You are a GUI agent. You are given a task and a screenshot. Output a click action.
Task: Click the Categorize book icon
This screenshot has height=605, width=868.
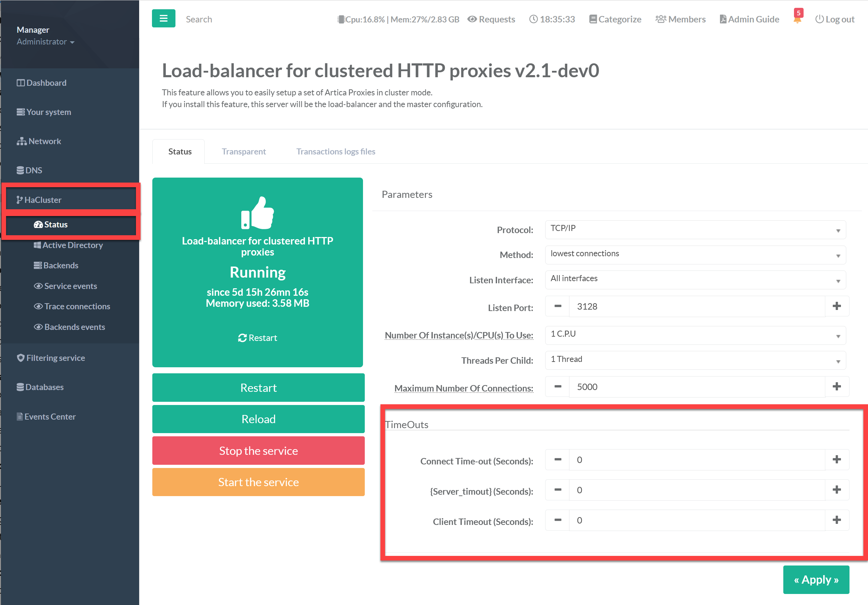pos(593,19)
